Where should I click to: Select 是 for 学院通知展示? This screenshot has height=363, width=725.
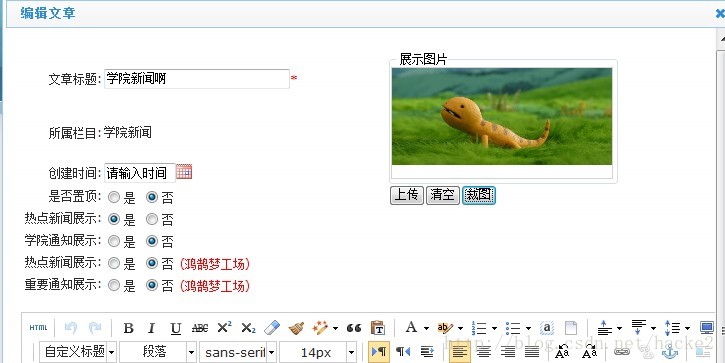[114, 241]
